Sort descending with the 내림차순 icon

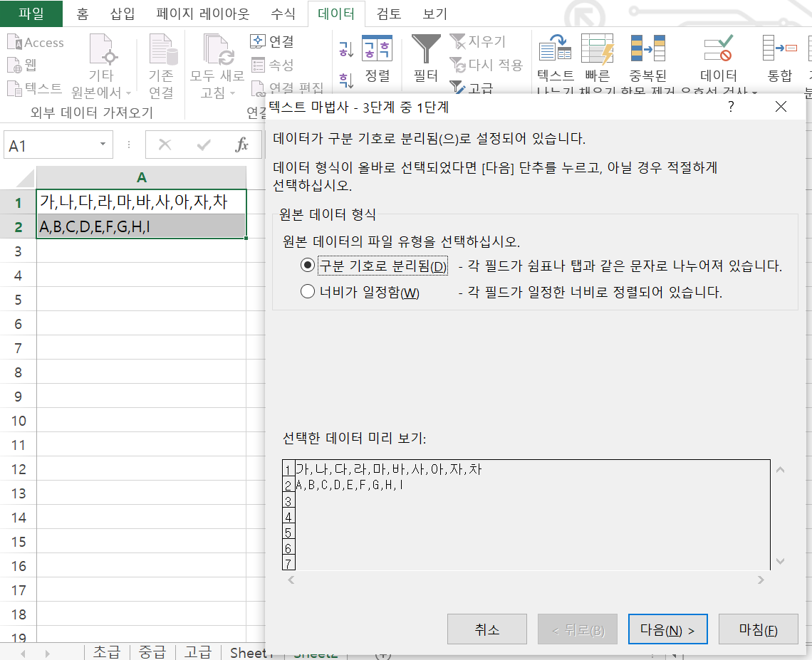[x=346, y=80]
